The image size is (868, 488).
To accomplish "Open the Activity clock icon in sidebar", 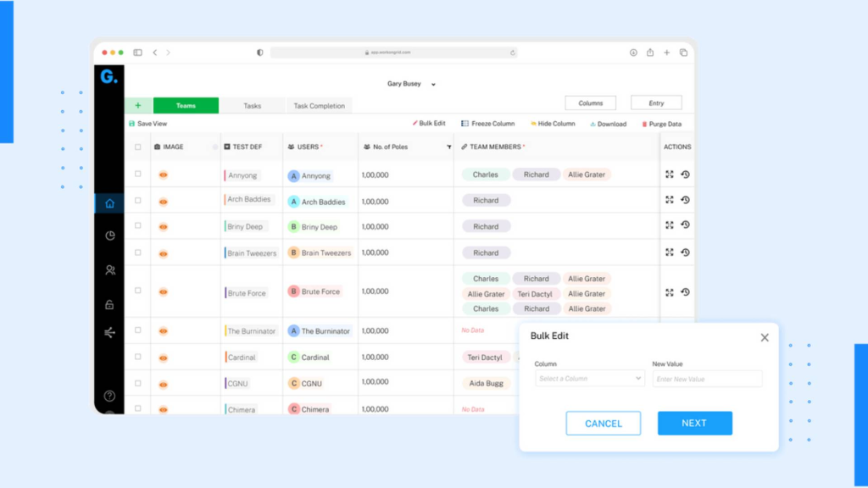I will pos(109,236).
